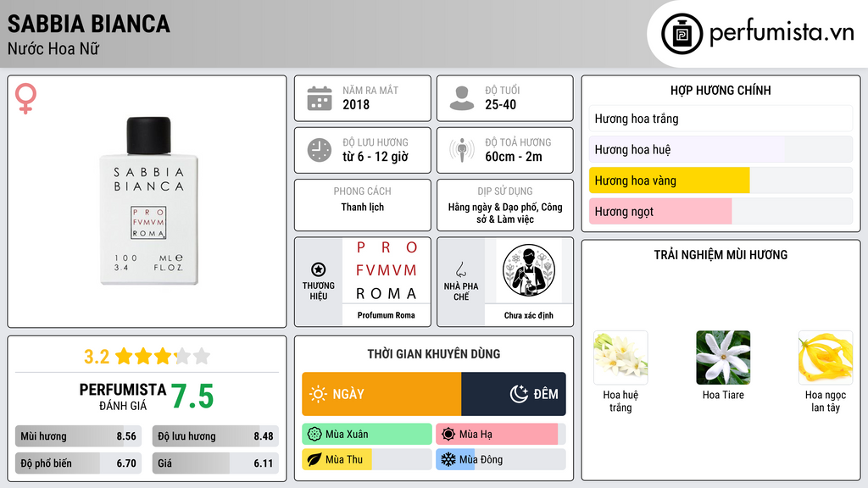Click the Giá 6.11 score bar

tap(215, 463)
